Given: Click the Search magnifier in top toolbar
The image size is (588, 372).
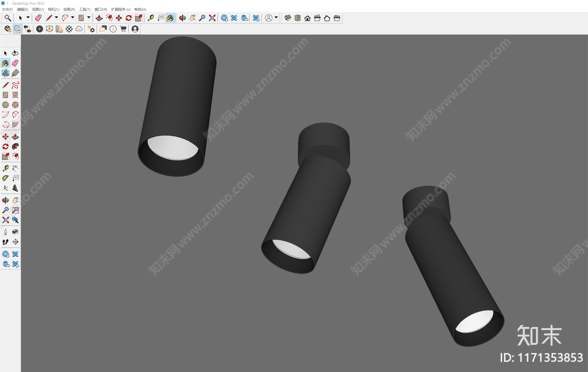Looking at the screenshot, I should pyautogui.click(x=7, y=18).
